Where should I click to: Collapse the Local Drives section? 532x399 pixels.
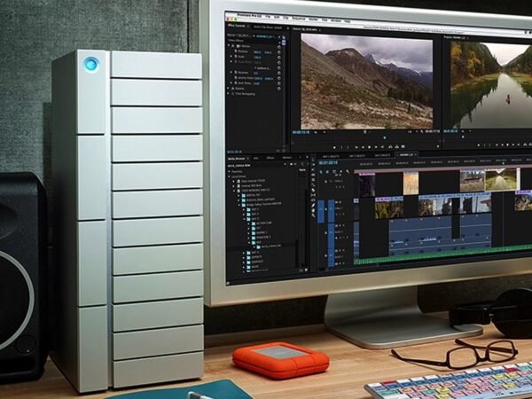pos(229,176)
